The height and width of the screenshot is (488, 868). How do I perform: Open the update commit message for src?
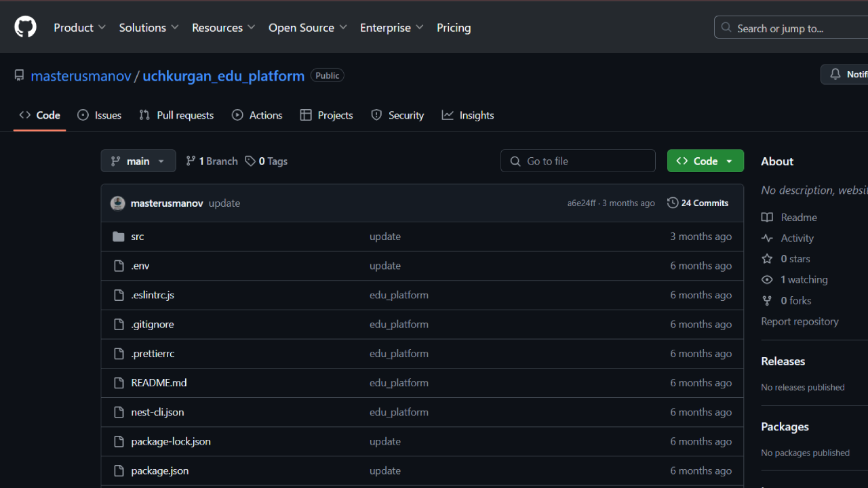(385, 237)
